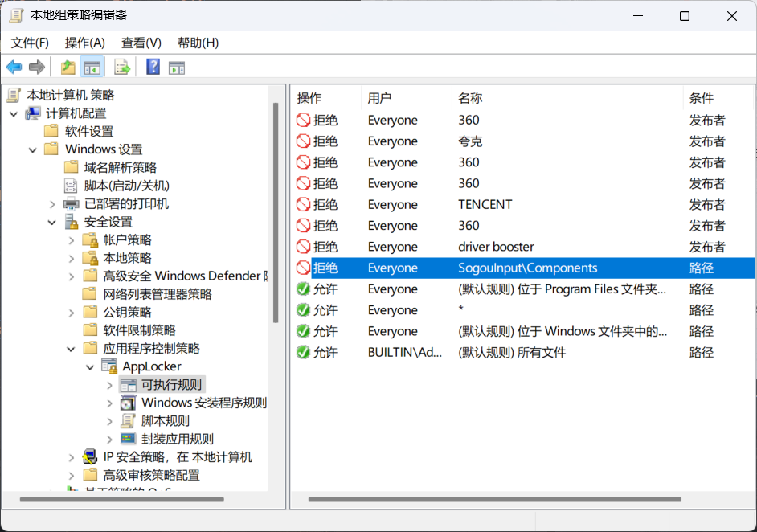Click the green allow icon on the * rule
This screenshot has height=532, width=757.
coord(303,310)
